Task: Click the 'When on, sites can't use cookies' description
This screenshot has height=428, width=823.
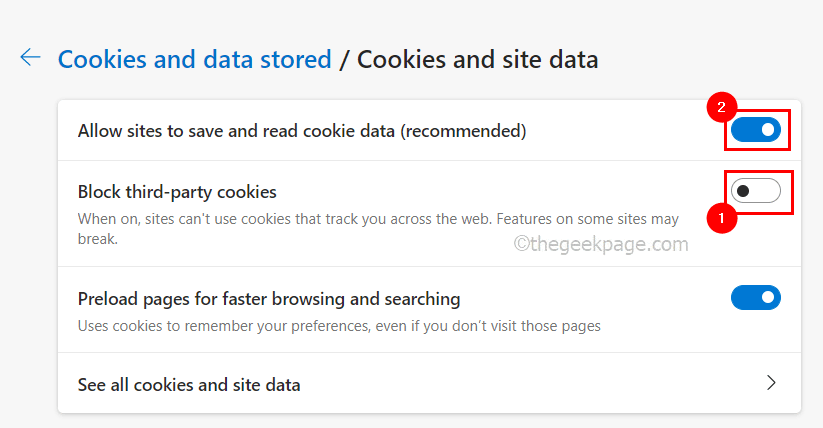Action: [378, 218]
